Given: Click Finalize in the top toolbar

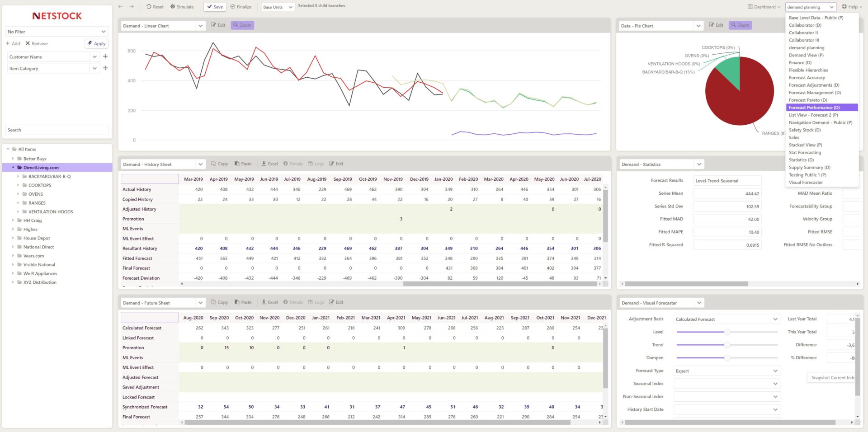Looking at the screenshot, I should (241, 7).
